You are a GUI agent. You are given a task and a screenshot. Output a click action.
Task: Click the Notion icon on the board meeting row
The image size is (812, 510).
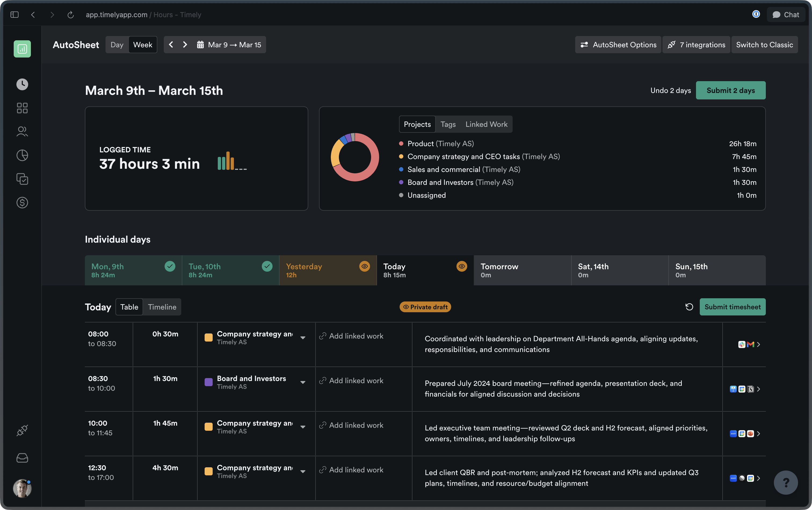click(x=750, y=389)
